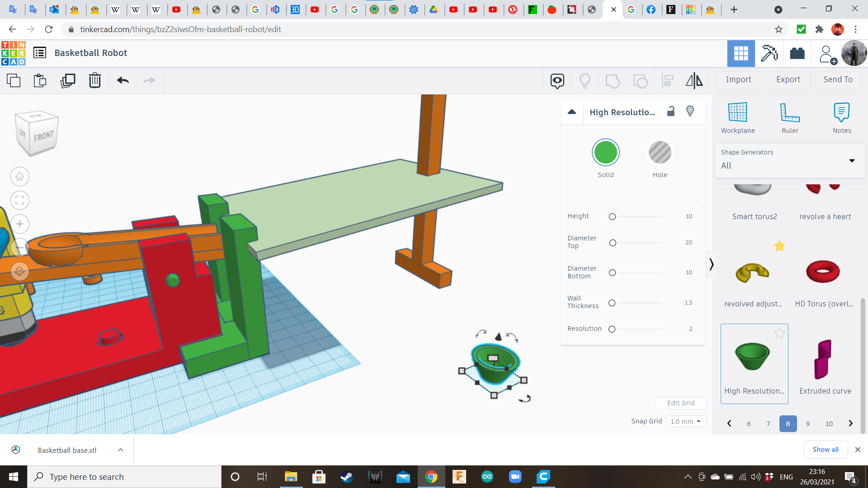Undo the last action
The image size is (868, 488).
[122, 80]
